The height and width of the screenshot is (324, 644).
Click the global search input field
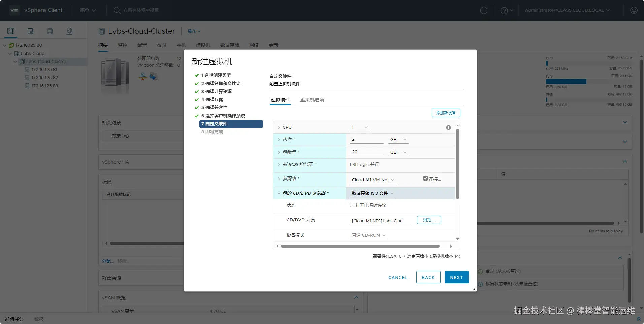pos(141,10)
